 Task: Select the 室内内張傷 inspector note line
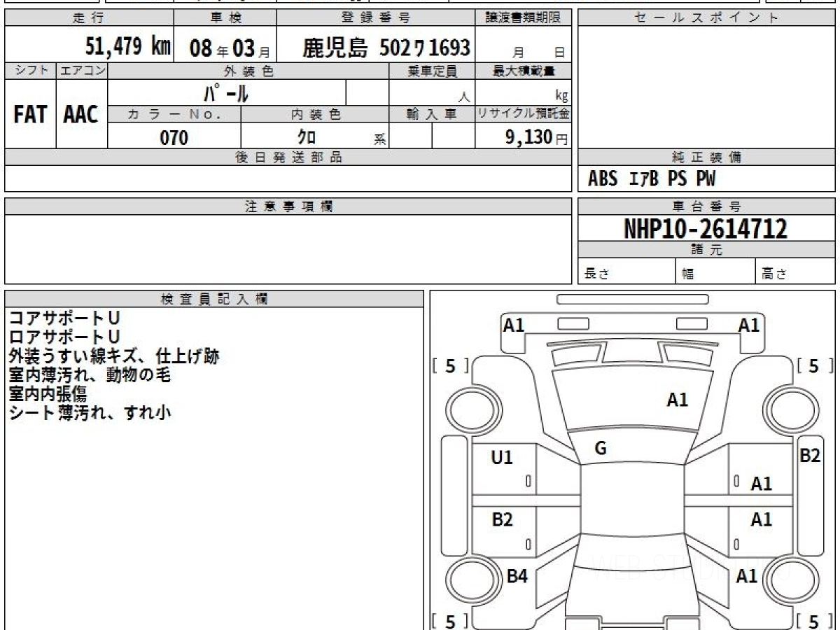48,394
